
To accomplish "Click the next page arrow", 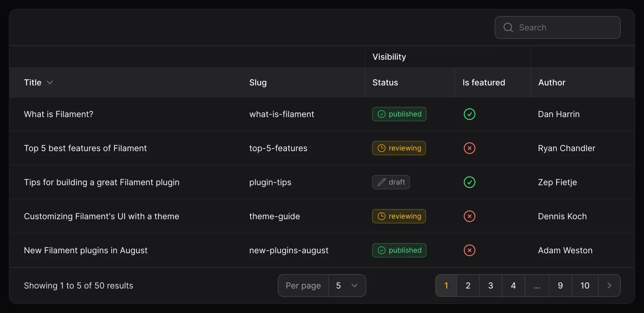I will coord(609,285).
